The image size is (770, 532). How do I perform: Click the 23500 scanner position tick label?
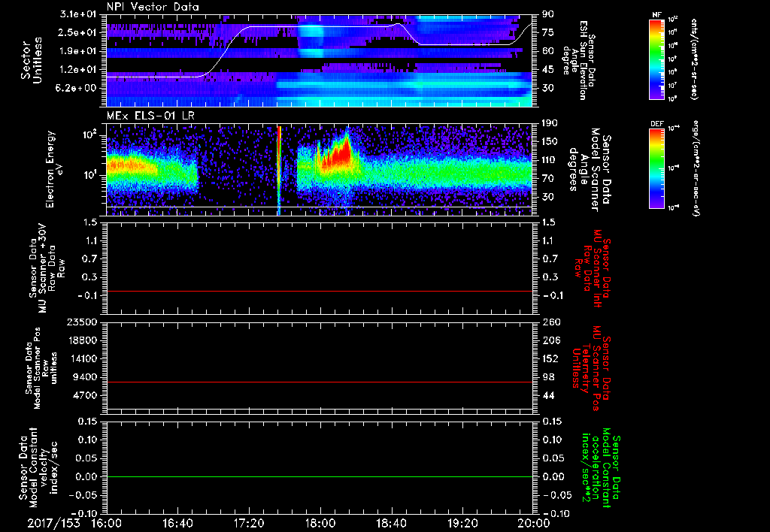(82, 322)
